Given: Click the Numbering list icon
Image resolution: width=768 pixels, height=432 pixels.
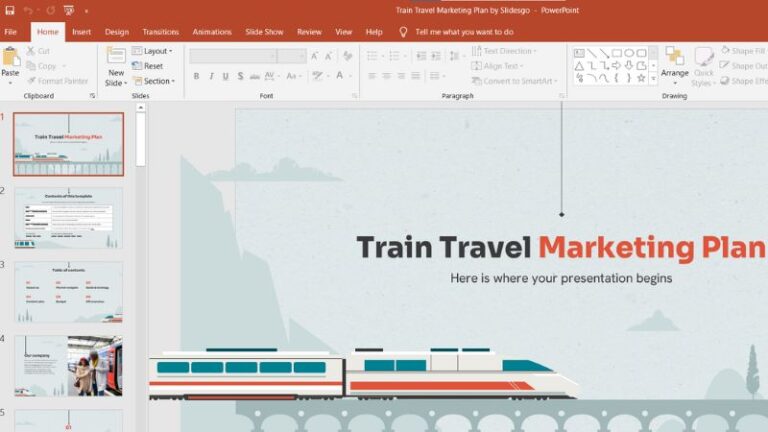Looking at the screenshot, I should coord(394,56).
